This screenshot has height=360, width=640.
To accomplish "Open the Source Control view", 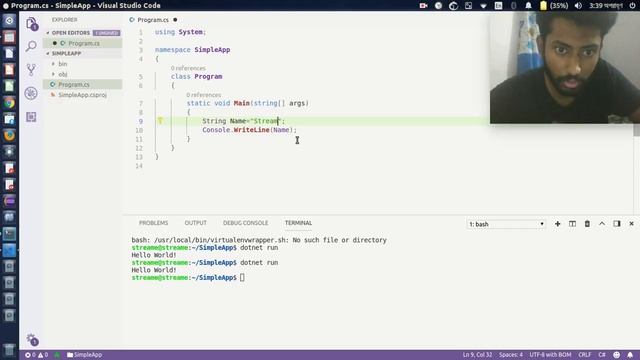I will pyautogui.click(x=31, y=70).
